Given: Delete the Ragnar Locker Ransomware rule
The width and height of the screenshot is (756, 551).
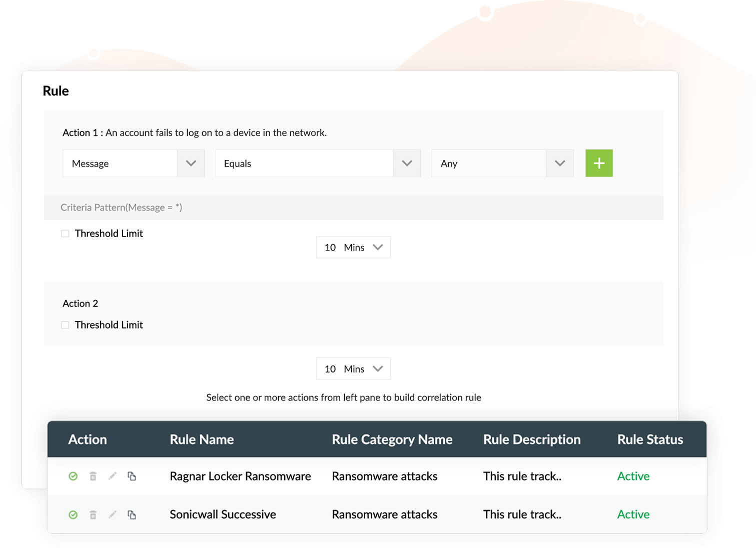Looking at the screenshot, I should [x=93, y=476].
